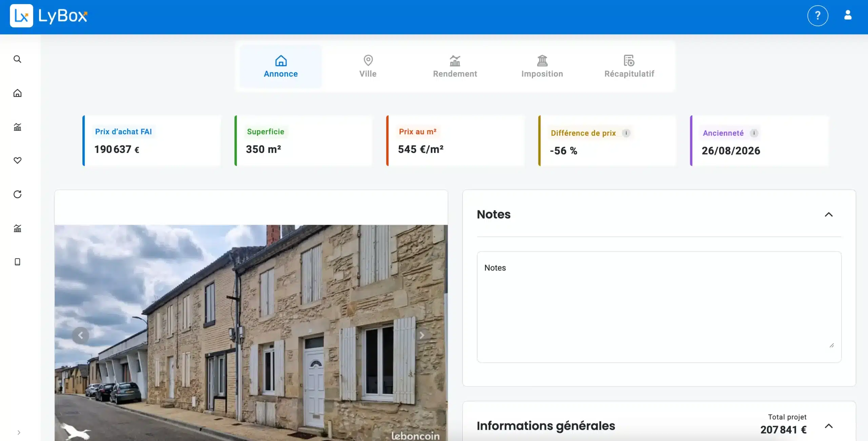Click the refresh circular arrow sidebar icon
This screenshot has width=868, height=441.
click(x=17, y=194)
